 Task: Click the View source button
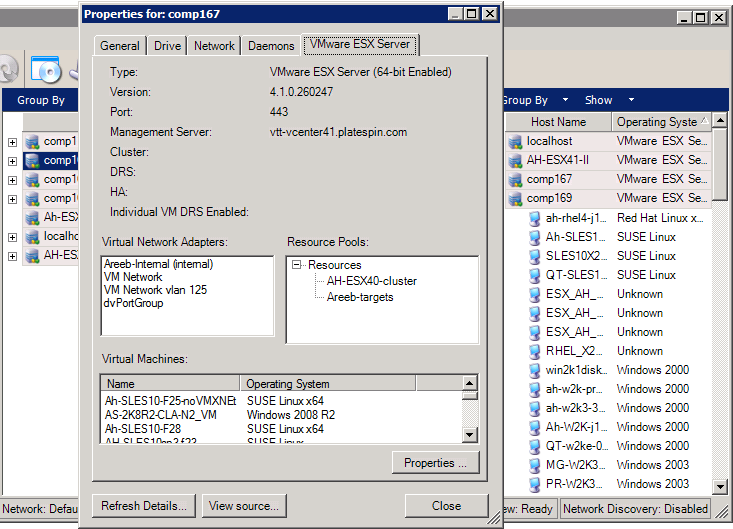point(243,506)
